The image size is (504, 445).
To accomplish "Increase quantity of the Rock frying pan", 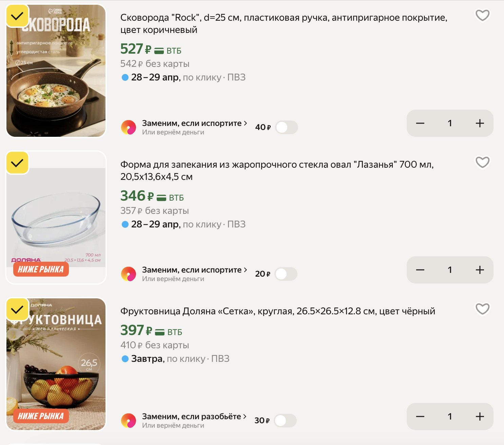I will pos(480,123).
